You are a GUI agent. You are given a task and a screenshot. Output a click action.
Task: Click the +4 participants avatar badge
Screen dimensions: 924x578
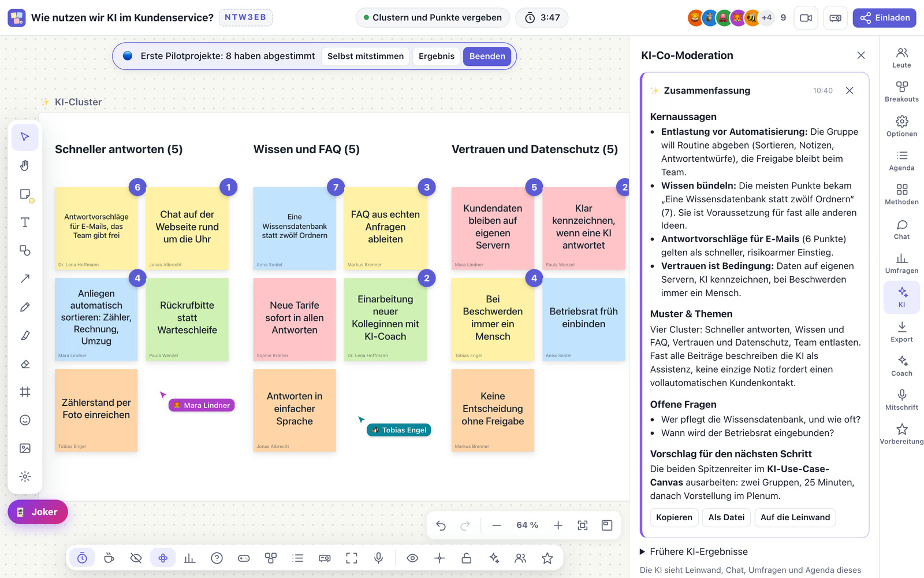[766, 18]
